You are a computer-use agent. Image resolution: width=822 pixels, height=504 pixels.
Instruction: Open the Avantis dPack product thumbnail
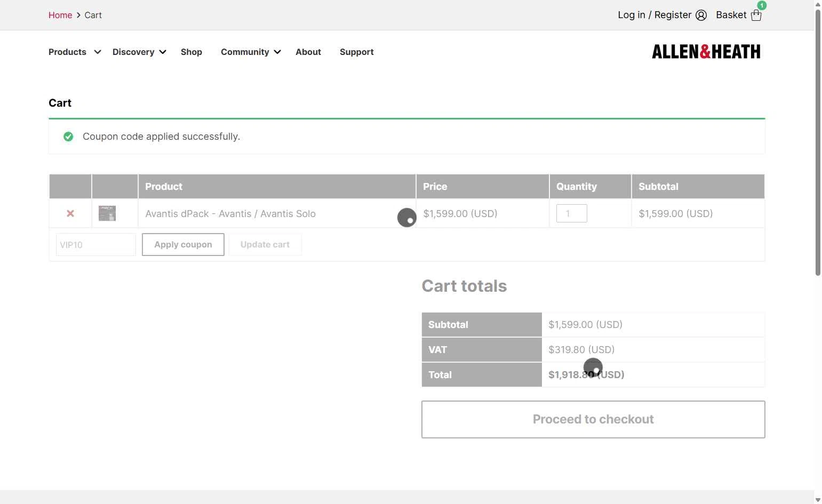[x=107, y=213]
